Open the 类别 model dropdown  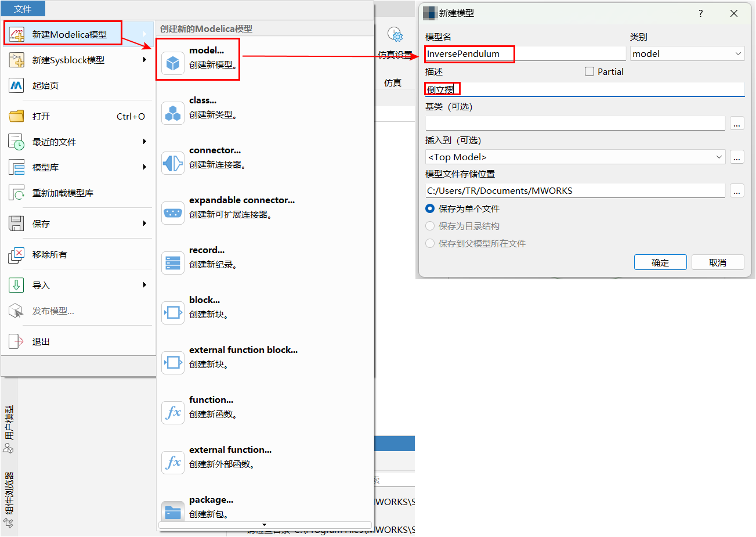687,53
